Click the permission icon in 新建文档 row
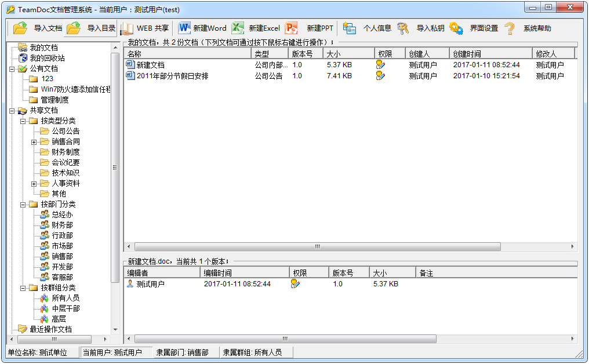 coord(380,64)
